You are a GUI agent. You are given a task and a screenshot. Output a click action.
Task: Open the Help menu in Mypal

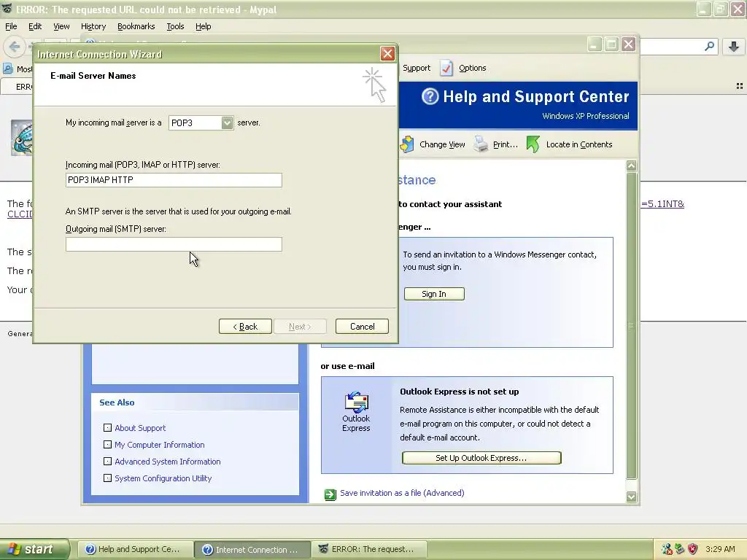click(x=204, y=26)
